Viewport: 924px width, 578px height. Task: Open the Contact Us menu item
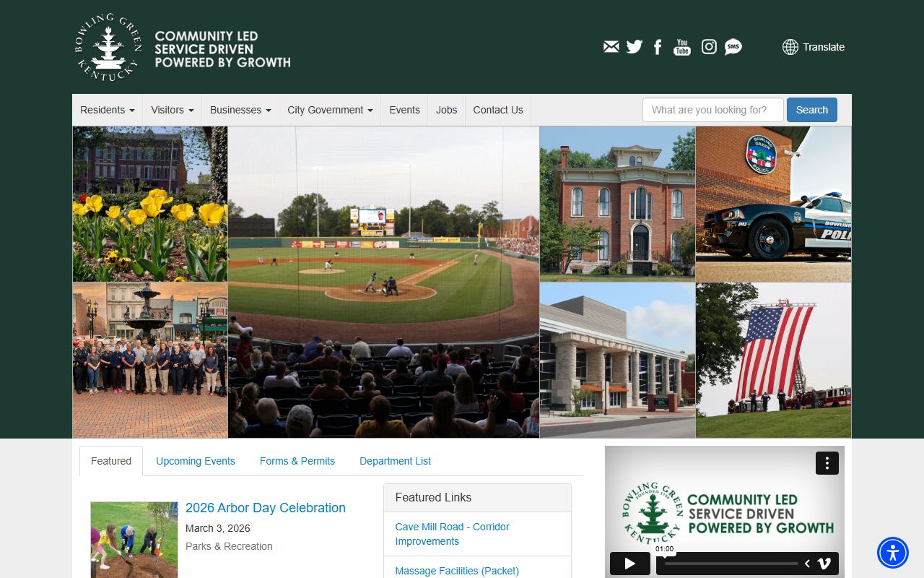pos(498,110)
